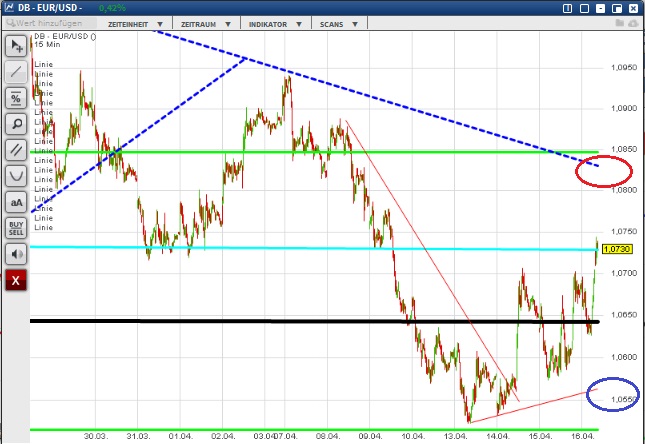The height and width of the screenshot is (444, 645).
Task: Click the empty square window icon
Action: coord(584,8)
